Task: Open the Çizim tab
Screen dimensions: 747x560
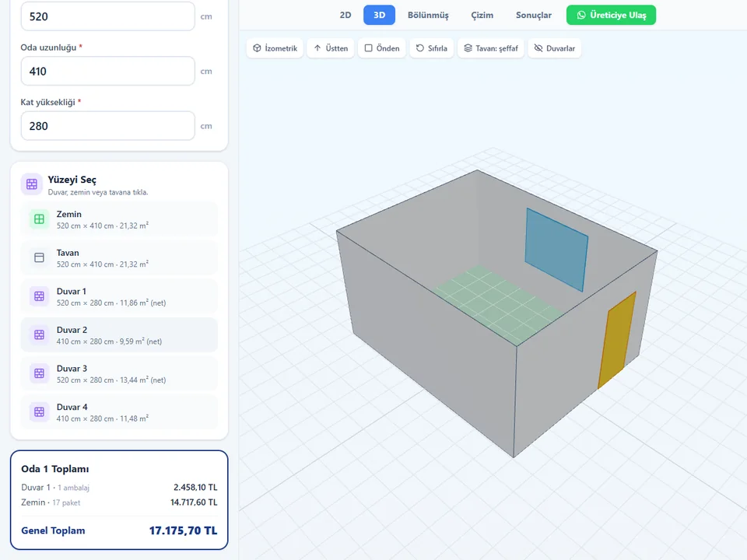Action: point(482,16)
